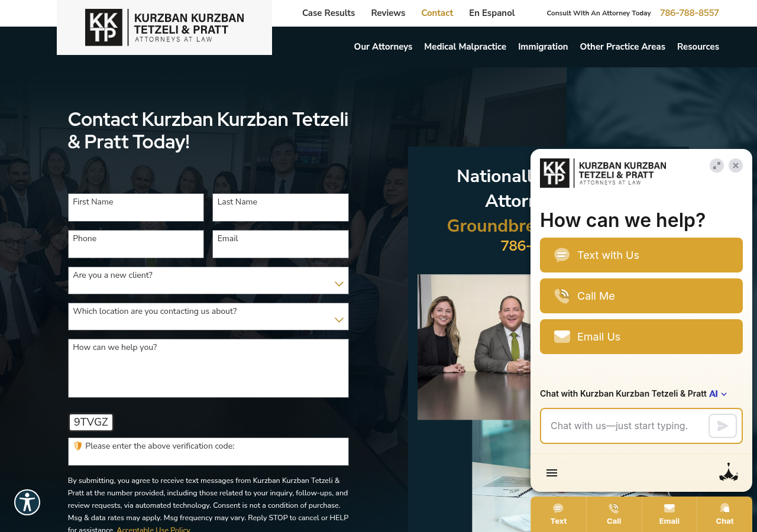Image resolution: width=757 pixels, height=532 pixels.
Task: Click the shield icon by verification code
Action: coord(78,446)
